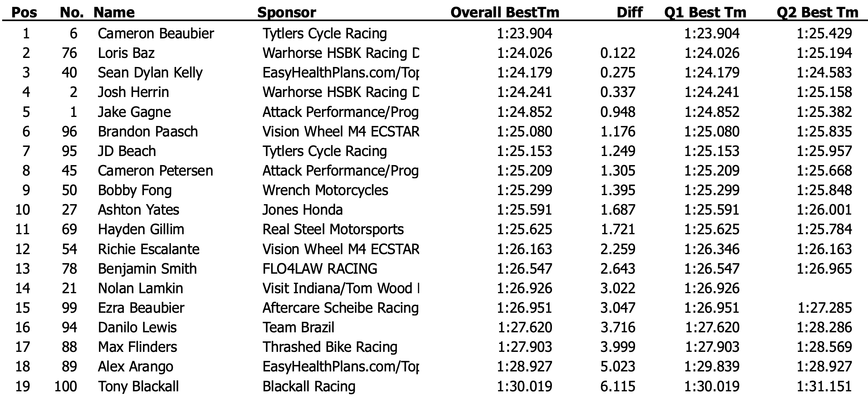Viewport: 868px width, 404px height.
Task: Select Josh Herrin in the Name column
Action: (133, 92)
